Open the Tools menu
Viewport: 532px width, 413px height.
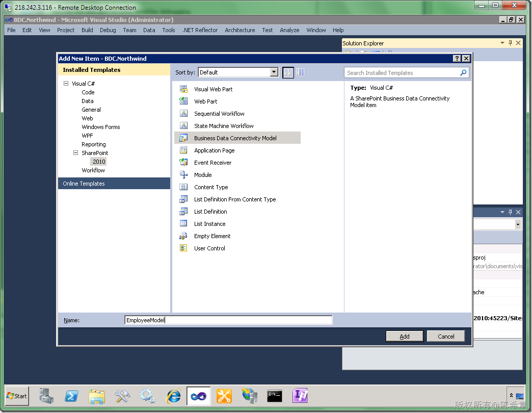point(169,30)
